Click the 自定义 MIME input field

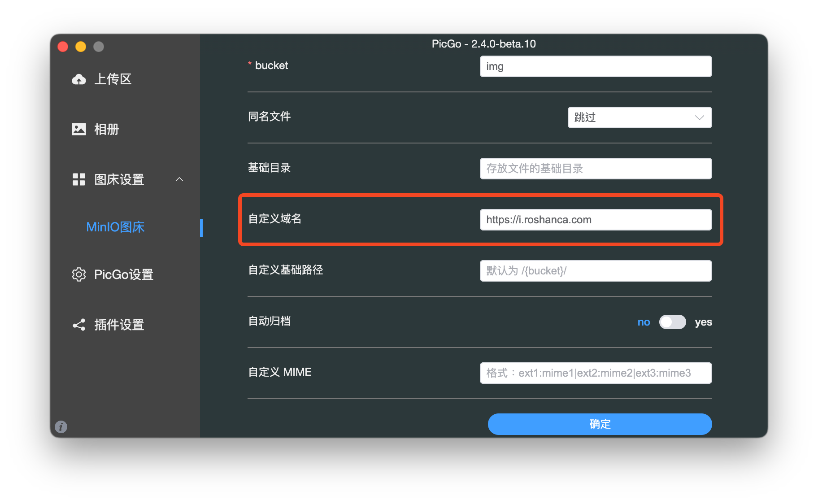tap(596, 373)
